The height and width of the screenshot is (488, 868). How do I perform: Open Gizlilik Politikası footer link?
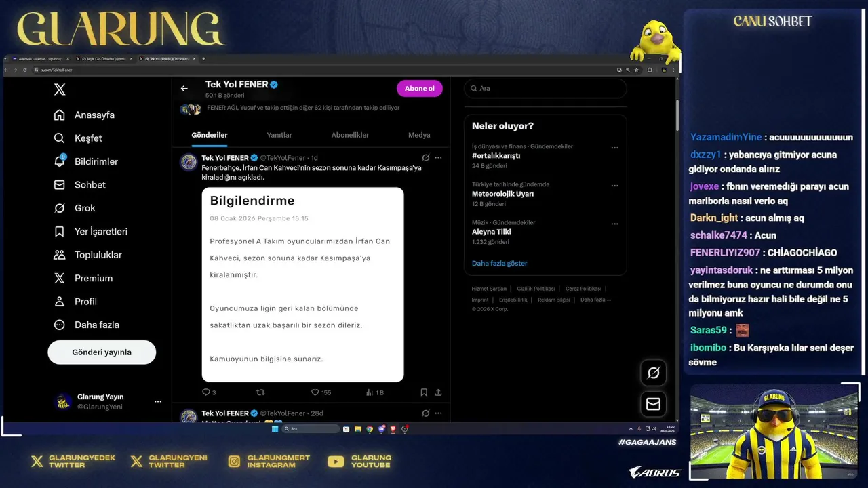tap(536, 289)
